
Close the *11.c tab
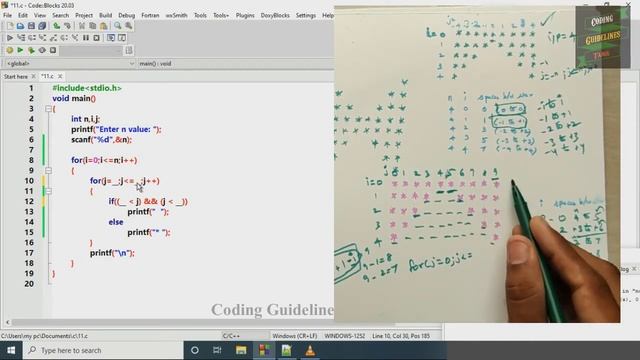60,76
